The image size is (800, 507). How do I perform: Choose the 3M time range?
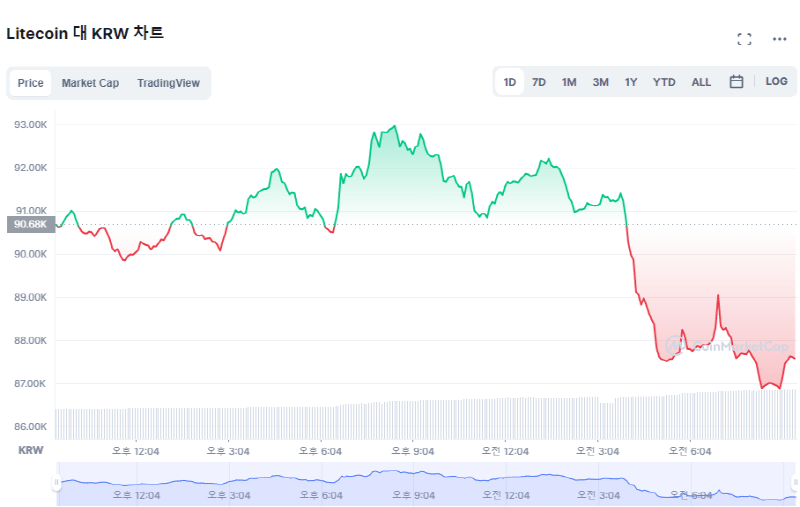tap(600, 82)
